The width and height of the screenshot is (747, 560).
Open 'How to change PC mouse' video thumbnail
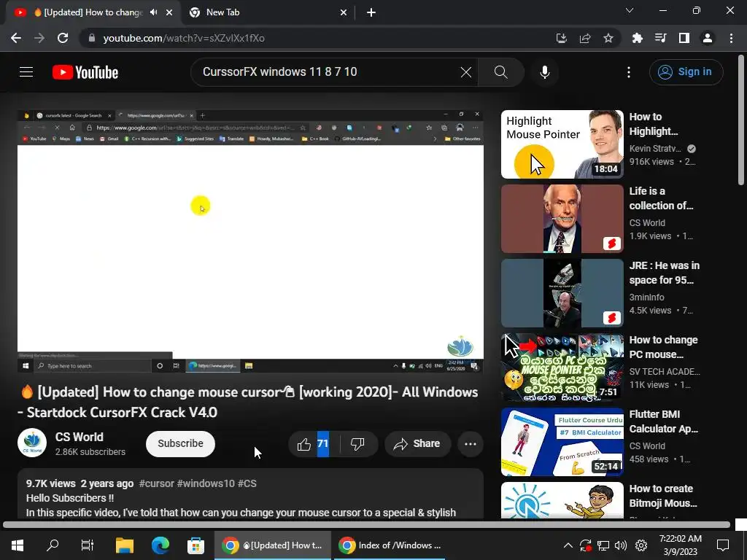click(x=562, y=367)
